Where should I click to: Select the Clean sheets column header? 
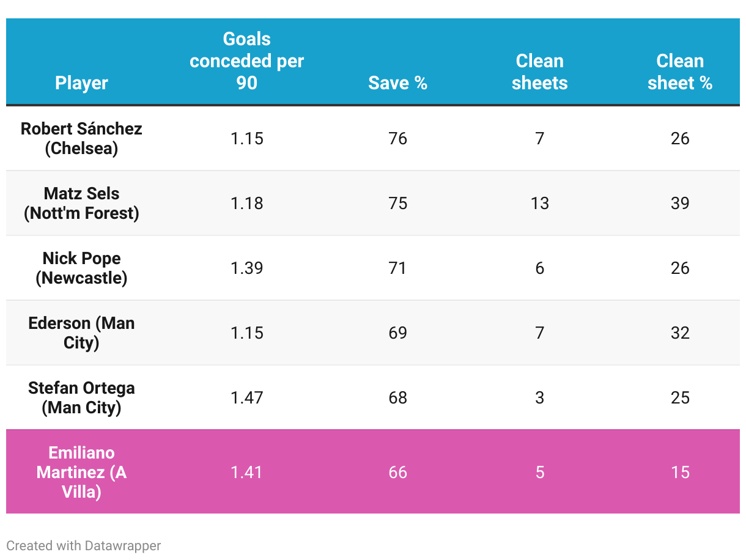(539, 72)
